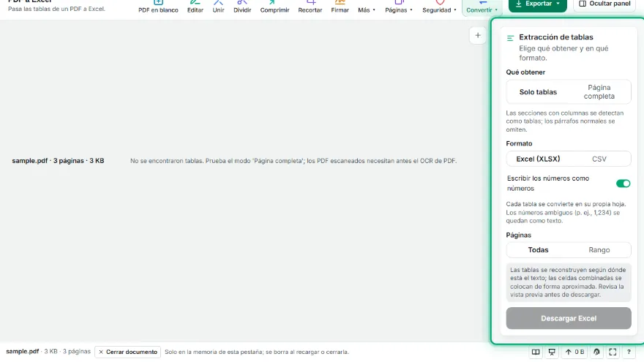This screenshot has height=362, width=644.
Task: Open the Recortar tool
Action: tap(310, 7)
